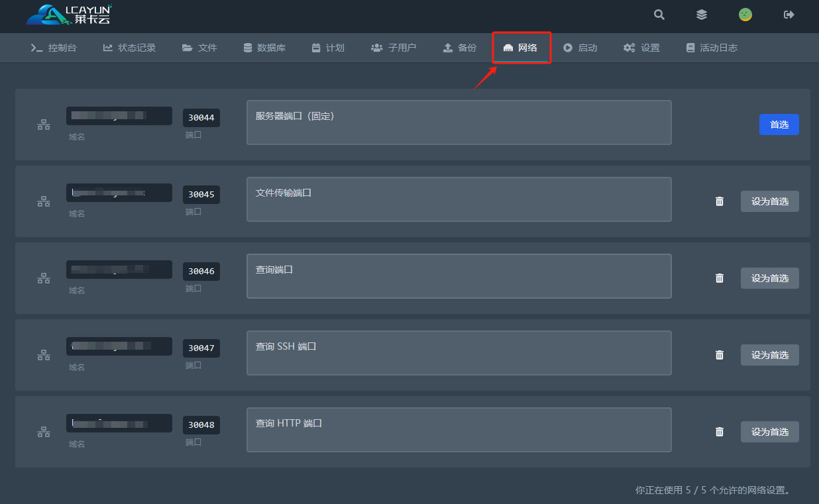This screenshot has width=819, height=504.
Task: Edit the 文件传输端口 notes field
Action: [x=459, y=199]
